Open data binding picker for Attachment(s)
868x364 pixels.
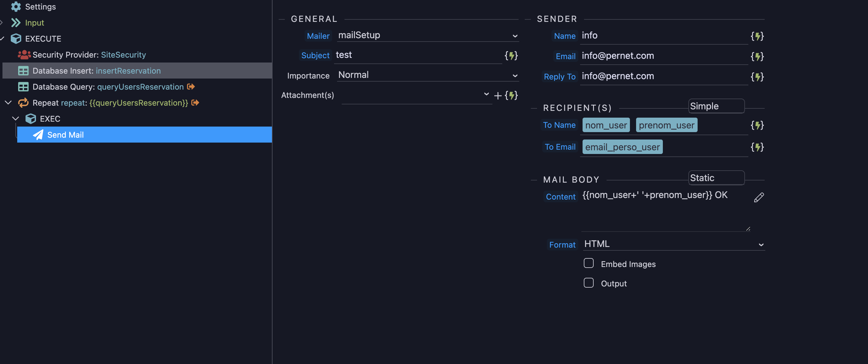511,95
